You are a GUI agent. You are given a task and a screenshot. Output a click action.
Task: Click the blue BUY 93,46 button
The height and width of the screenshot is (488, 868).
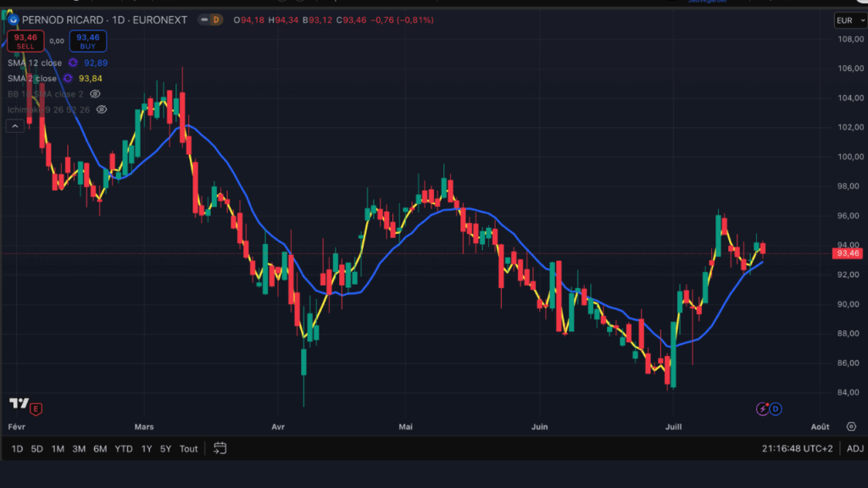coord(88,41)
